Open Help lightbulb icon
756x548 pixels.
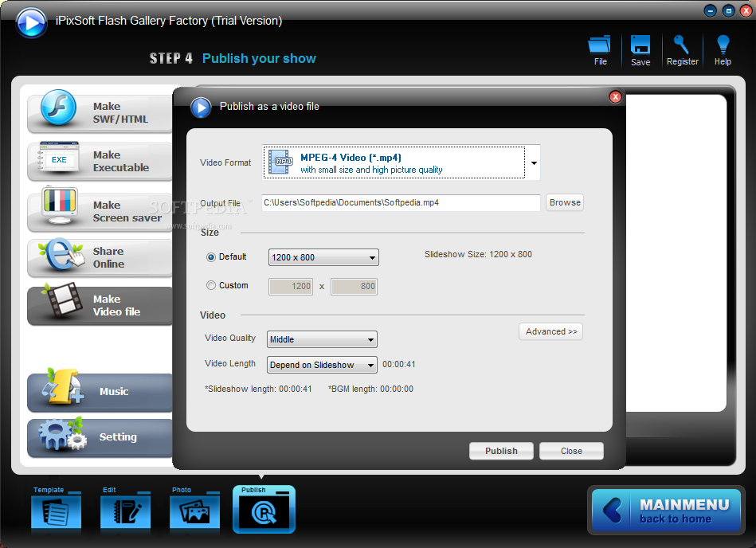coord(723,45)
